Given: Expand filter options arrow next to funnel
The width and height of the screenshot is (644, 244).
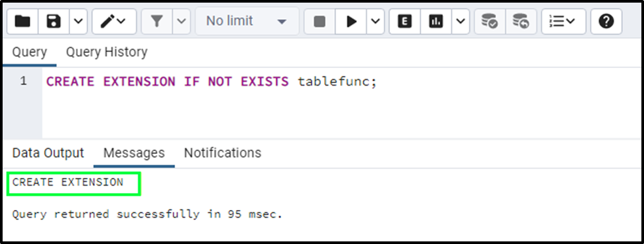Looking at the screenshot, I should tap(181, 22).
